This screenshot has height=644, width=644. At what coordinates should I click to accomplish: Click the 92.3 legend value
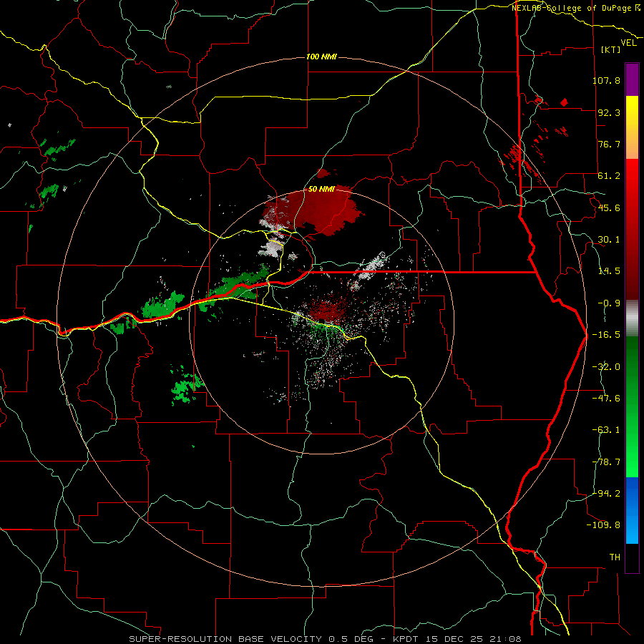pyautogui.click(x=609, y=112)
